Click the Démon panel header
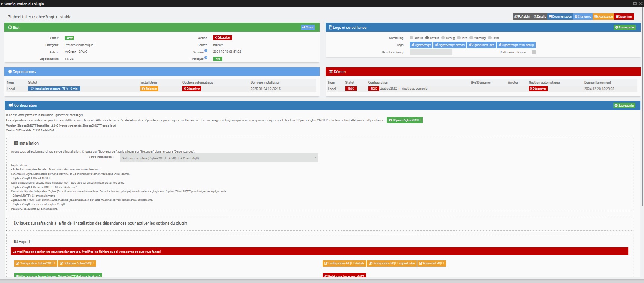Image resolution: width=644 pixels, height=283 pixels. pyautogui.click(x=483, y=71)
